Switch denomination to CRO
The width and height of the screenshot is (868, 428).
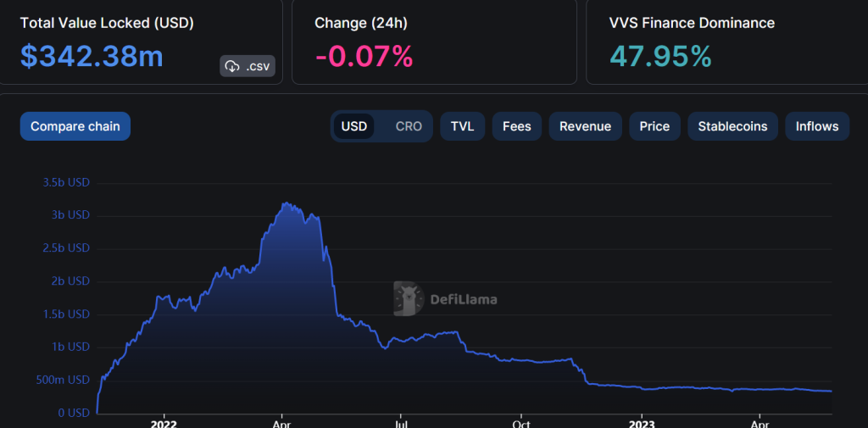click(409, 126)
